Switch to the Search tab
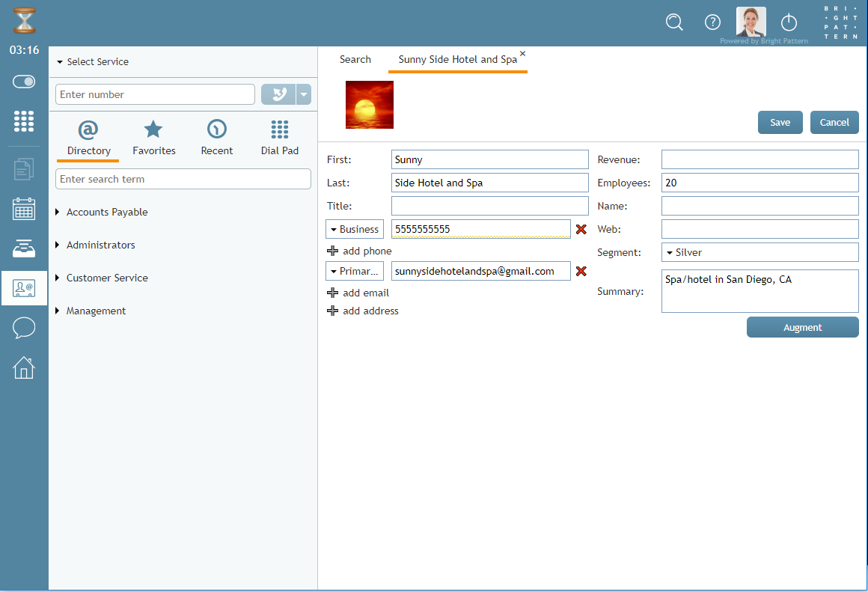This screenshot has height=592, width=868. coord(355,59)
